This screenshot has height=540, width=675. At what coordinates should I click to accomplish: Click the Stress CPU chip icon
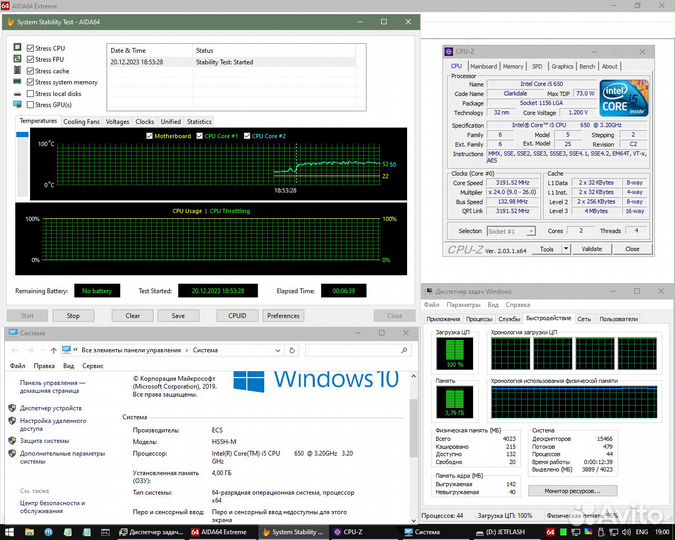(x=17, y=47)
